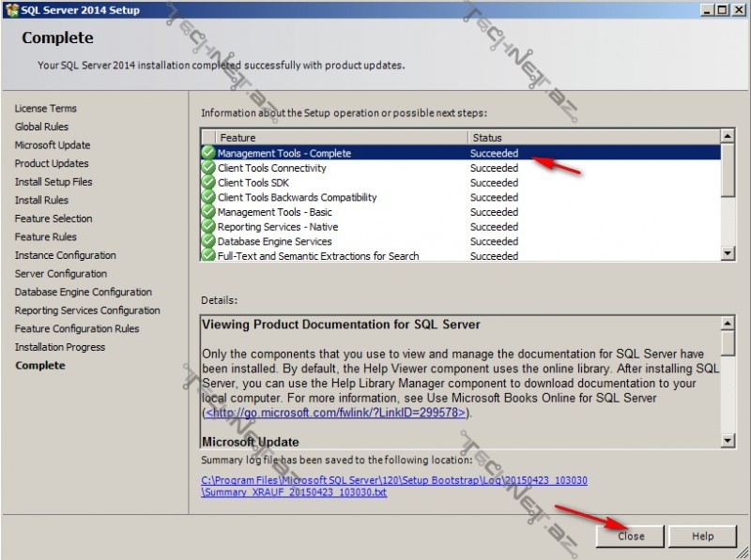This screenshot has width=751, height=560.
Task: Click up arrow of Details scrollbar
Action: click(x=728, y=324)
